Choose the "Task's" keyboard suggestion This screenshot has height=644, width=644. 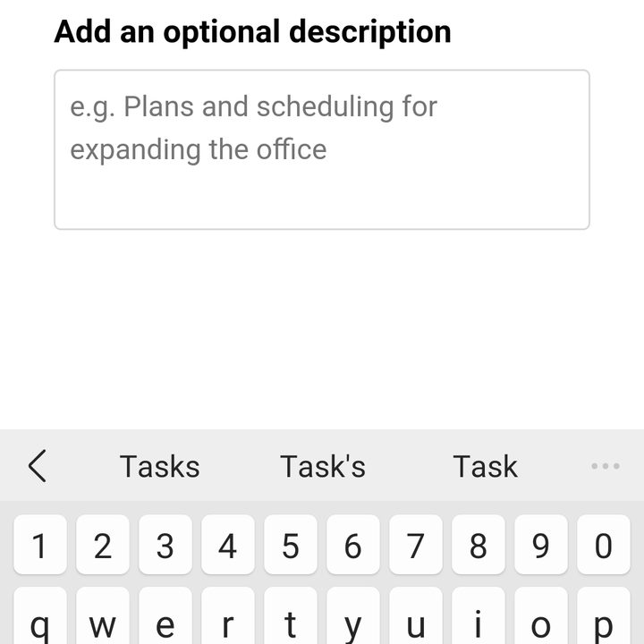(322, 467)
